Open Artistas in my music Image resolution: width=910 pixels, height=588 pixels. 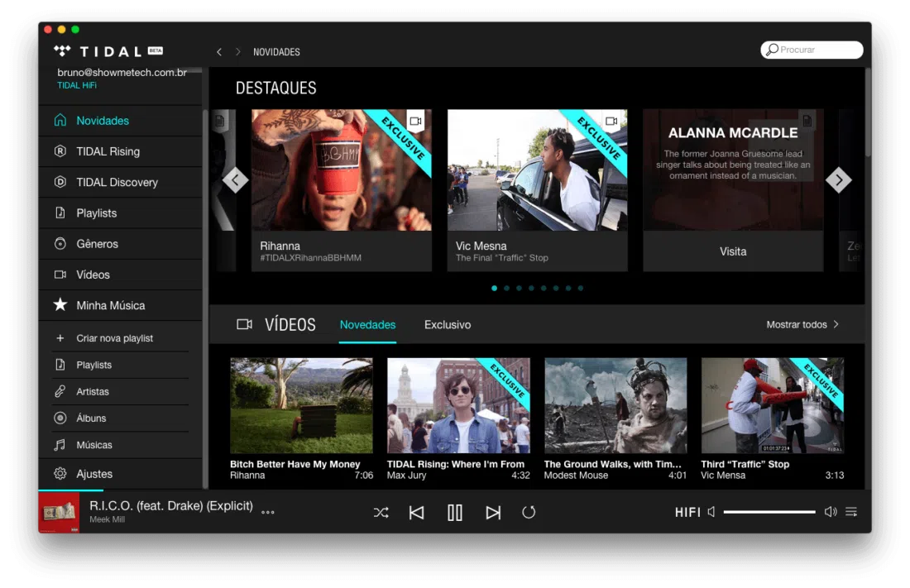(120, 391)
